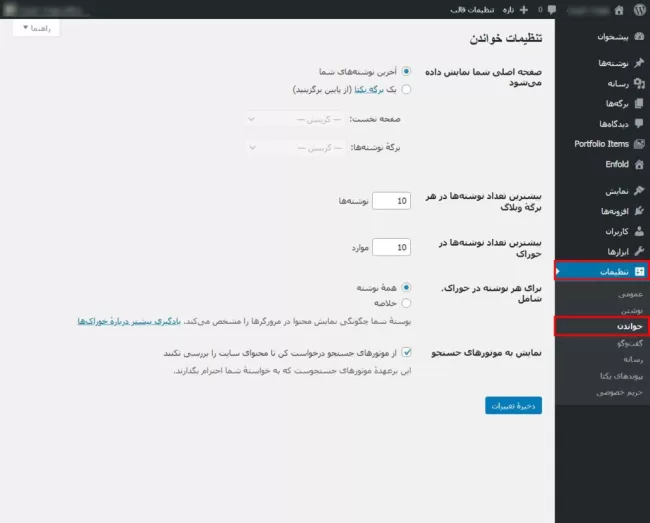Image resolution: width=650 pixels, height=523 pixels.
Task: Open the learn more about feeds link
Action: (129, 321)
